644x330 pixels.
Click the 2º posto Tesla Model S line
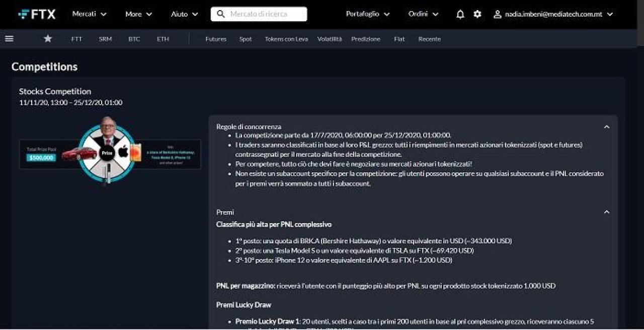click(x=355, y=250)
